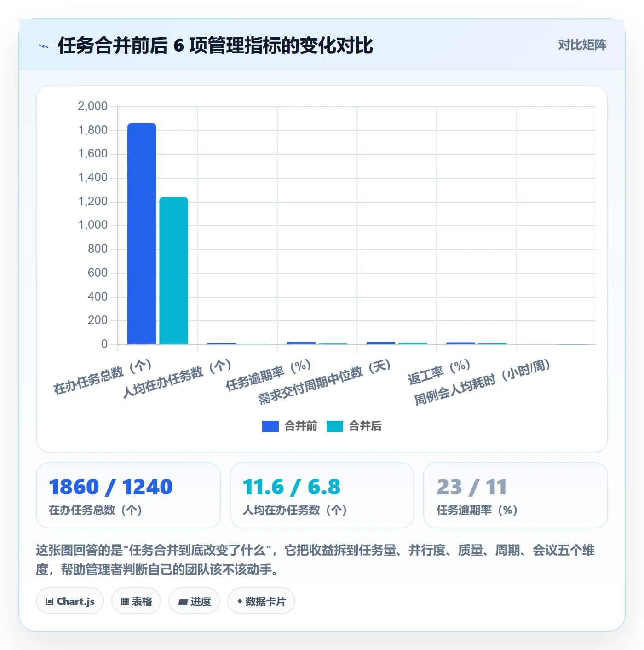644x650 pixels.
Task: Click the blue 合并前 bar for 需求交付周期中位数
Action: [x=381, y=343]
